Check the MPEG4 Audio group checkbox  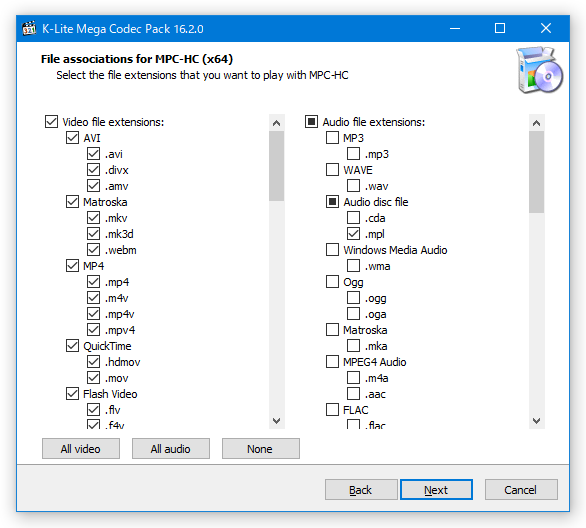332,362
